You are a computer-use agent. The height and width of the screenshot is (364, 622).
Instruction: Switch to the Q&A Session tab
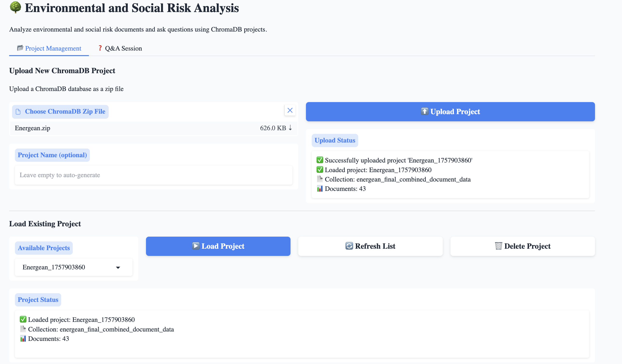120,48
